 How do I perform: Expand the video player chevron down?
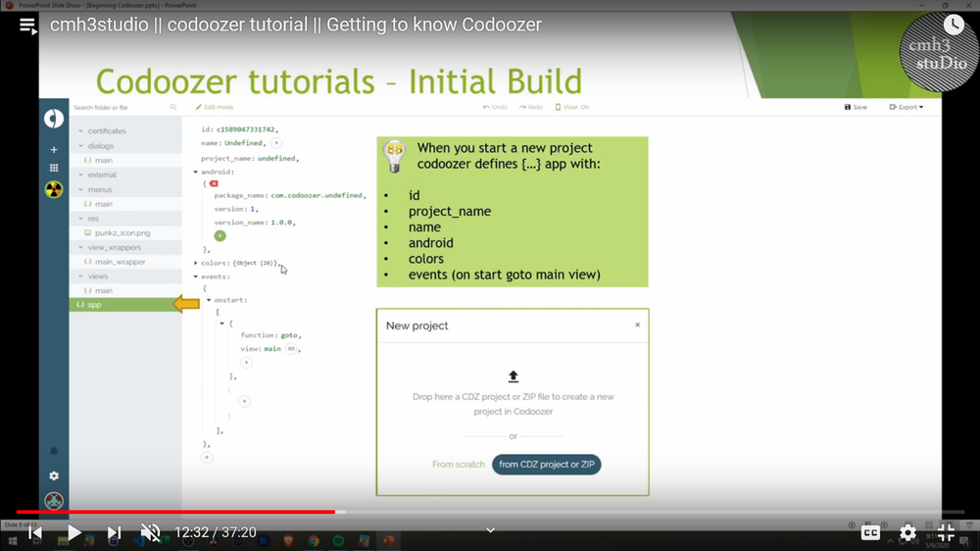click(491, 530)
